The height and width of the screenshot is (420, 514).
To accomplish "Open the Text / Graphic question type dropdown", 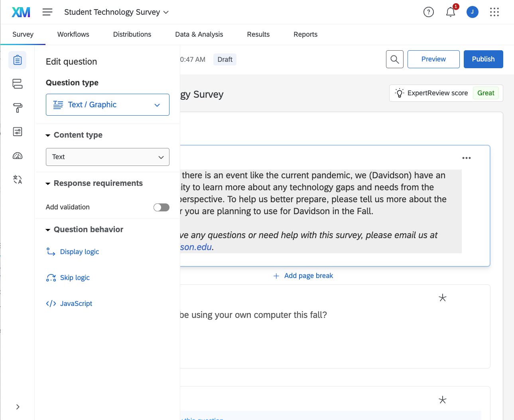I will (108, 105).
